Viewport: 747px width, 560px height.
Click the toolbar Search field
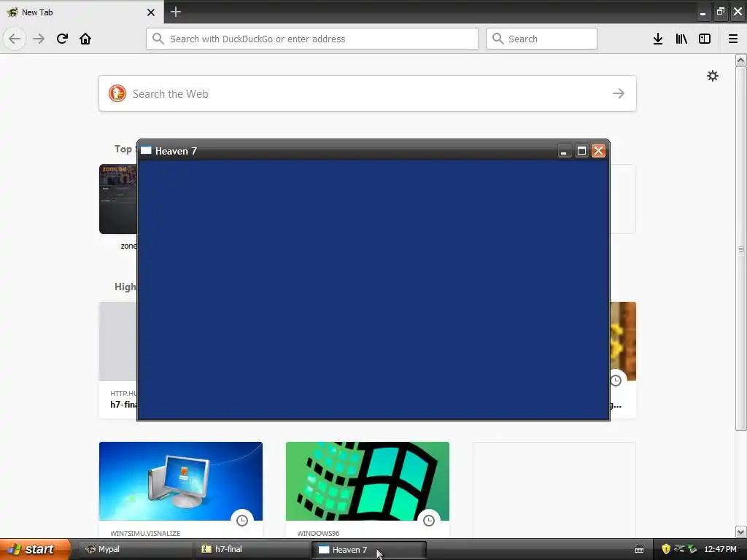click(541, 39)
